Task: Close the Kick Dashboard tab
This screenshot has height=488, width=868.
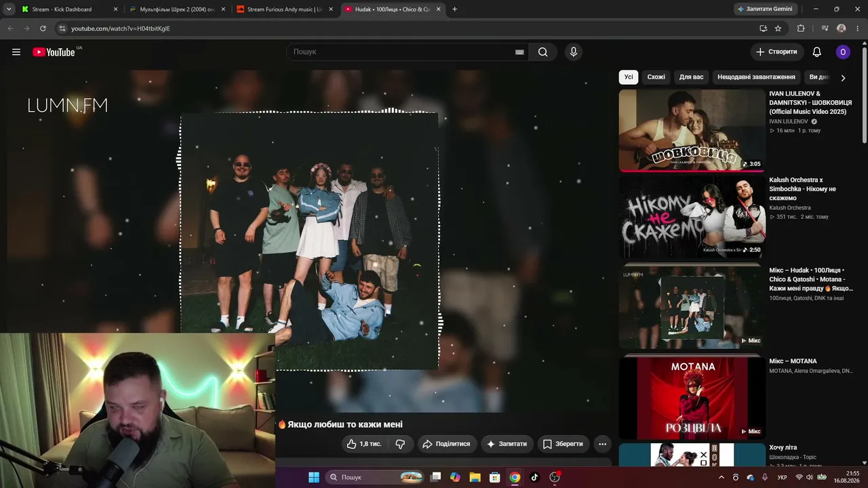Action: [x=115, y=9]
